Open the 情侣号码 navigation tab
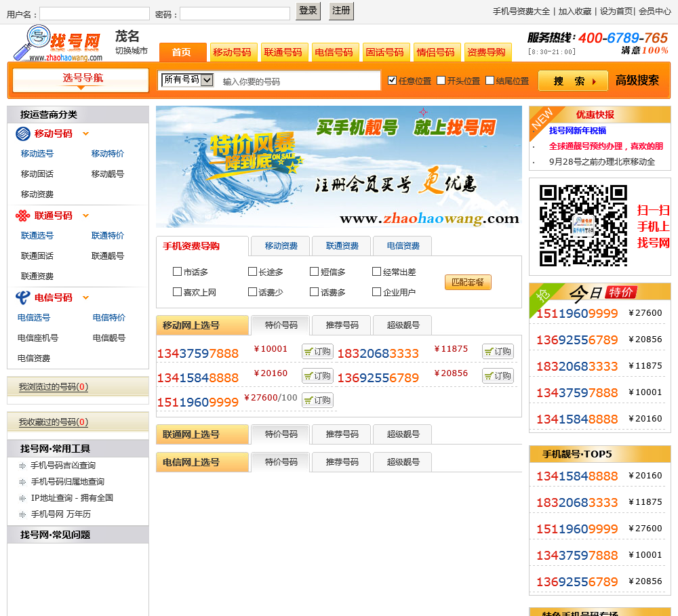This screenshot has width=678, height=616. click(x=437, y=52)
